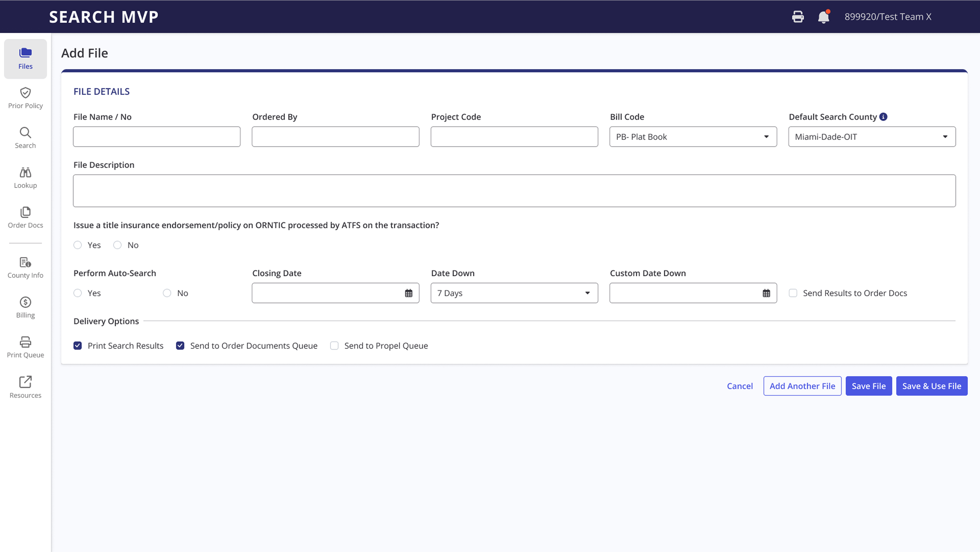Open Lookup in the sidebar
Viewport: 980px width, 552px height.
pyautogui.click(x=25, y=178)
